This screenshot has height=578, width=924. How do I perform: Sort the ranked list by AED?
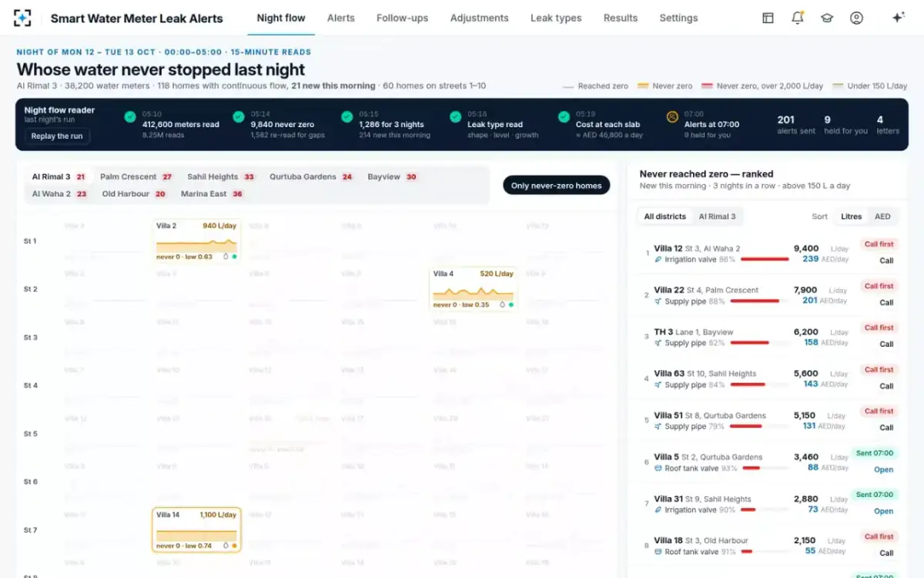882,217
